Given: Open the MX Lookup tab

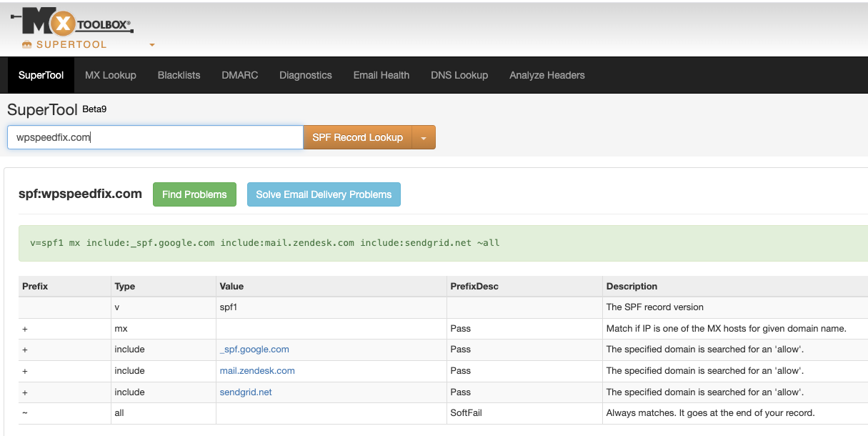Looking at the screenshot, I should pyautogui.click(x=111, y=75).
